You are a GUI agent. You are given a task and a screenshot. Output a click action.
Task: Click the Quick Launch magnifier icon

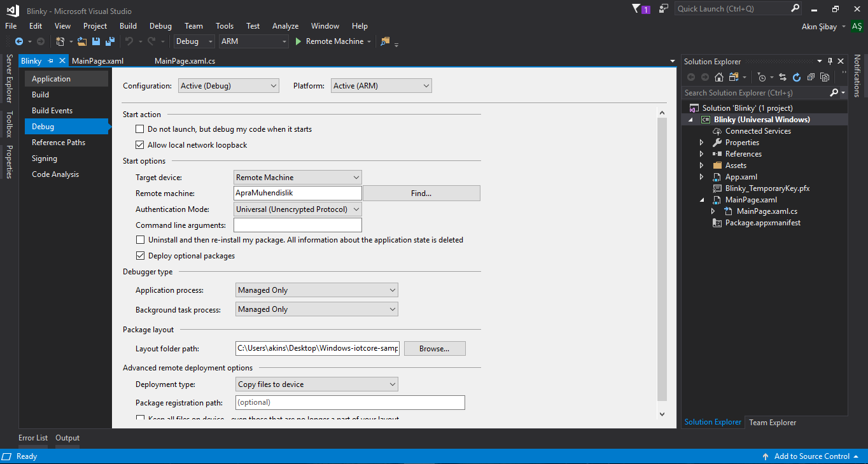coord(795,9)
